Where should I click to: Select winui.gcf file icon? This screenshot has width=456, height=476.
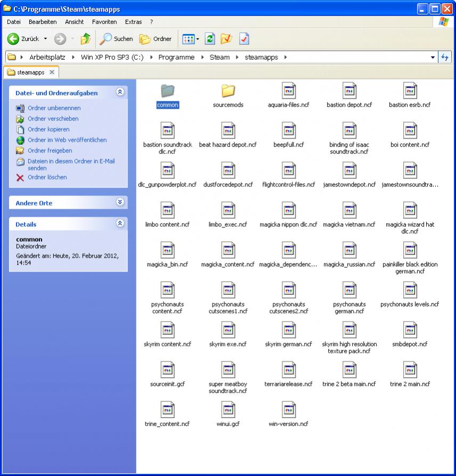coord(228,409)
